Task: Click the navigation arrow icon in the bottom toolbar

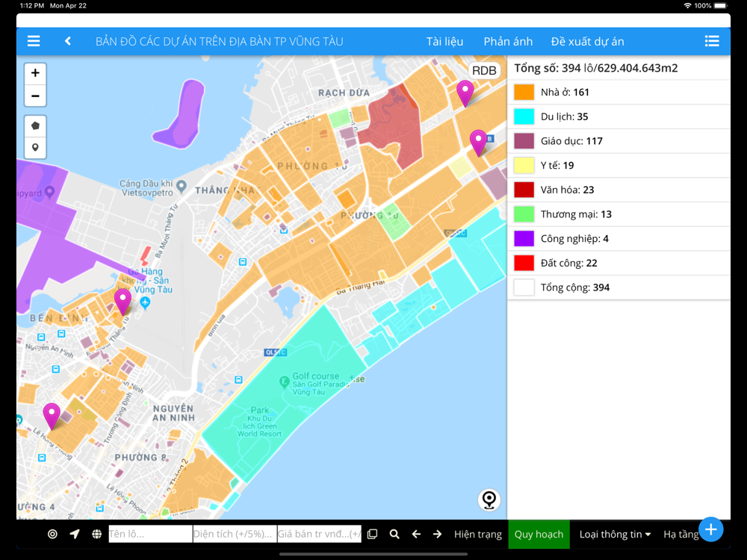Action: (x=75, y=535)
